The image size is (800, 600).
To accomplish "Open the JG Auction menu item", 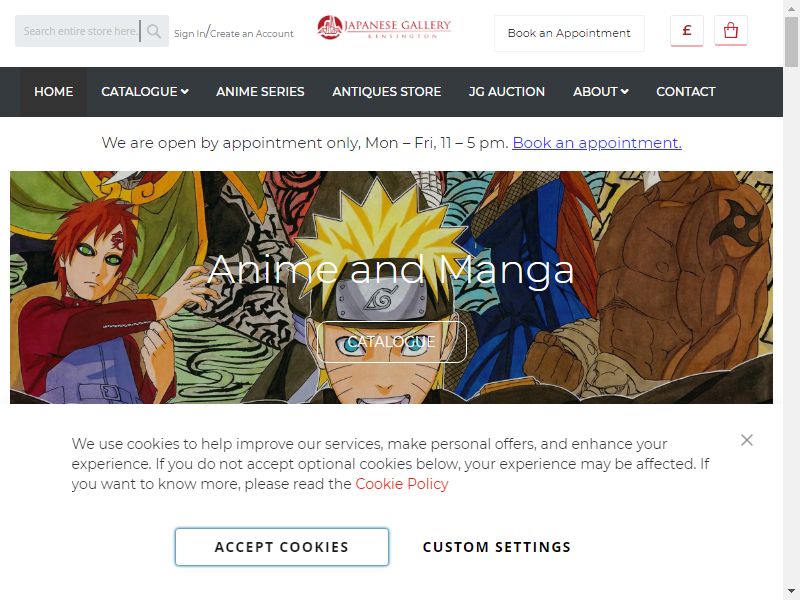I will tap(507, 92).
